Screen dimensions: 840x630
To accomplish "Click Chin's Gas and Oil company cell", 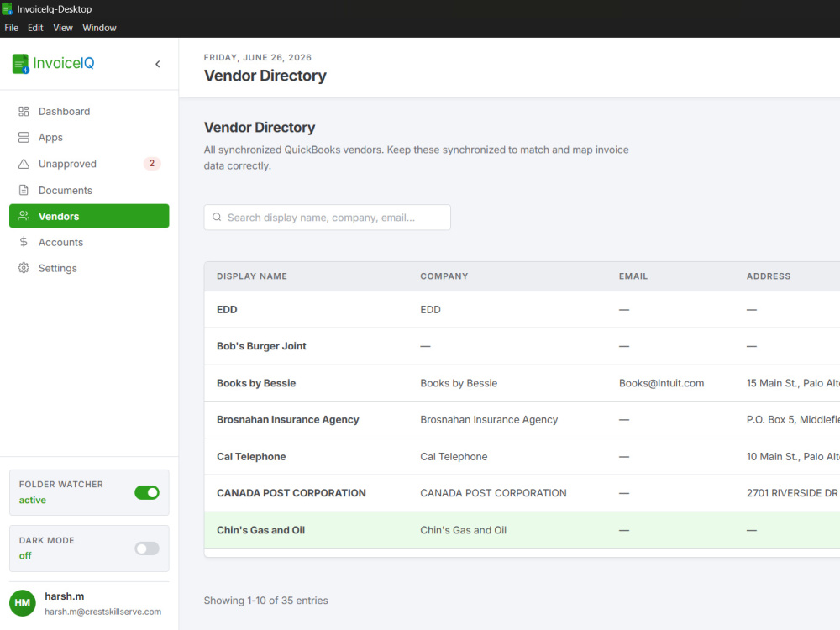I will pos(464,530).
